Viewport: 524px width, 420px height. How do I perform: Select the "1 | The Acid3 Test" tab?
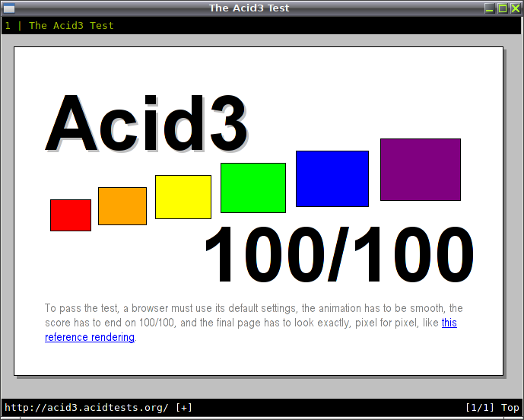click(59, 26)
